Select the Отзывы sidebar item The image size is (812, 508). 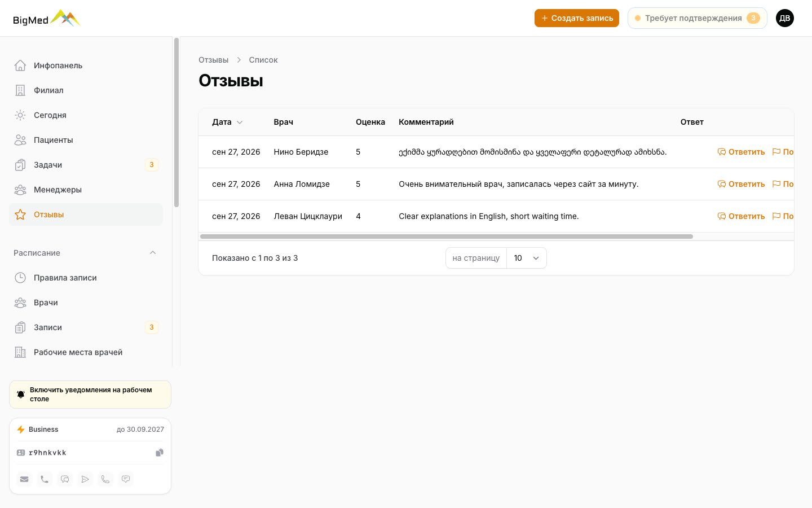coord(86,214)
